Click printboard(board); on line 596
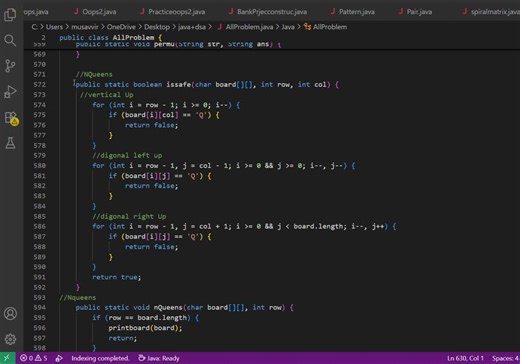 pos(145,328)
